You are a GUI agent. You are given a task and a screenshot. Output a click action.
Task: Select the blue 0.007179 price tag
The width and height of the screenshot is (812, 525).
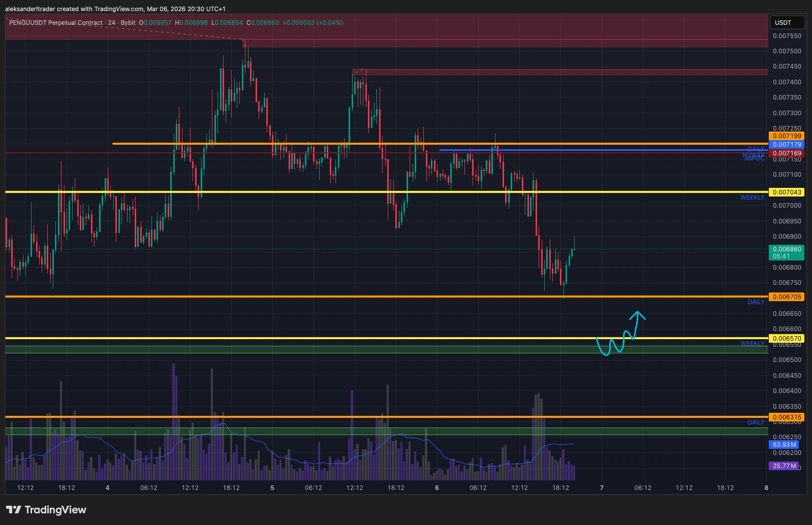pos(787,145)
